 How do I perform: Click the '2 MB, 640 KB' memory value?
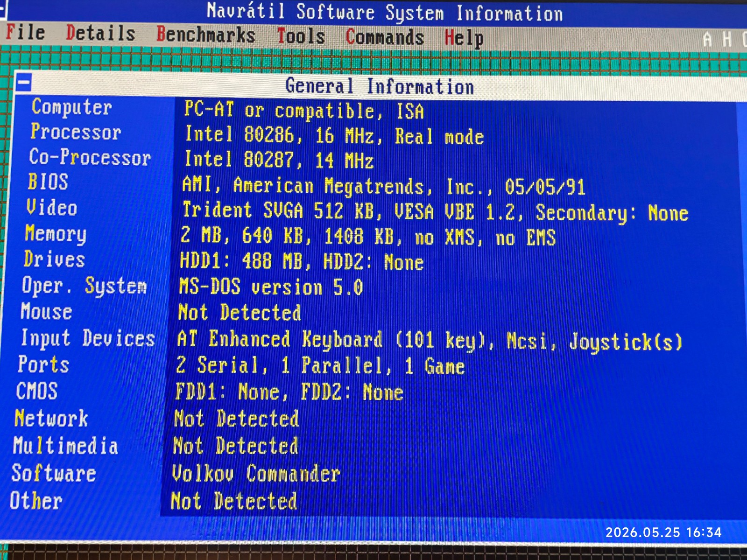tap(368, 237)
